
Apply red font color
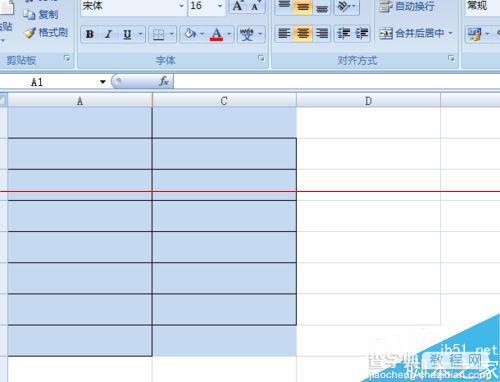point(216,34)
